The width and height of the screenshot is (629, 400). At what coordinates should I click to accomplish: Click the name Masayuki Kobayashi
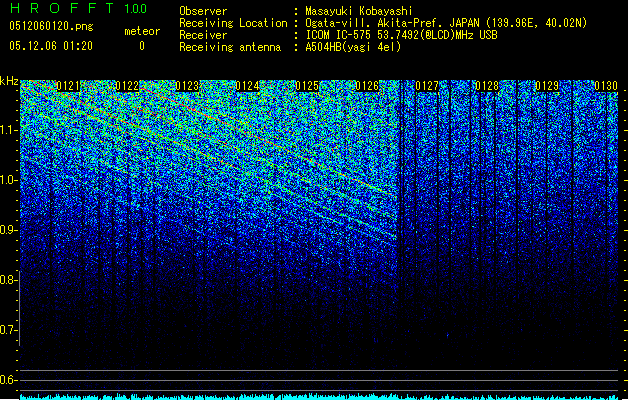pos(359,11)
